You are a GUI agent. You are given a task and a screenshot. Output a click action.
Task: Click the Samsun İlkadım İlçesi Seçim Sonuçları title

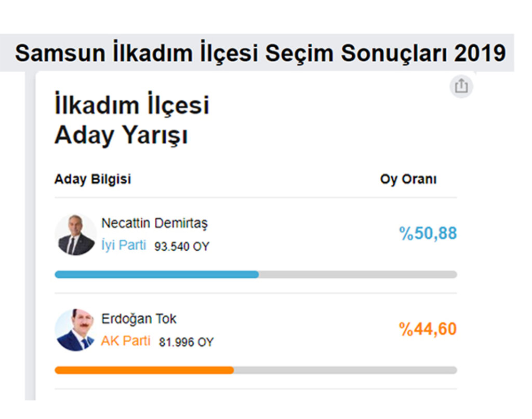pyautogui.click(x=260, y=53)
